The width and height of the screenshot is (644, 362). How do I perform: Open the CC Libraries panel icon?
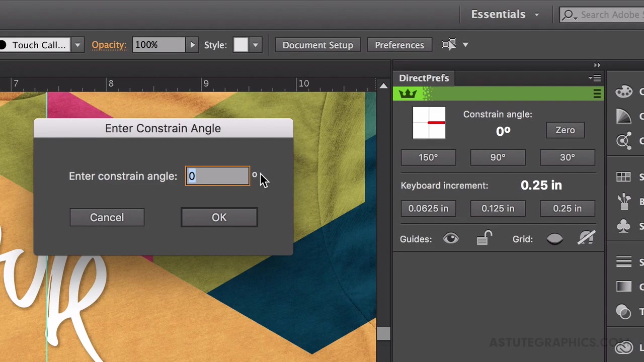tap(624, 347)
